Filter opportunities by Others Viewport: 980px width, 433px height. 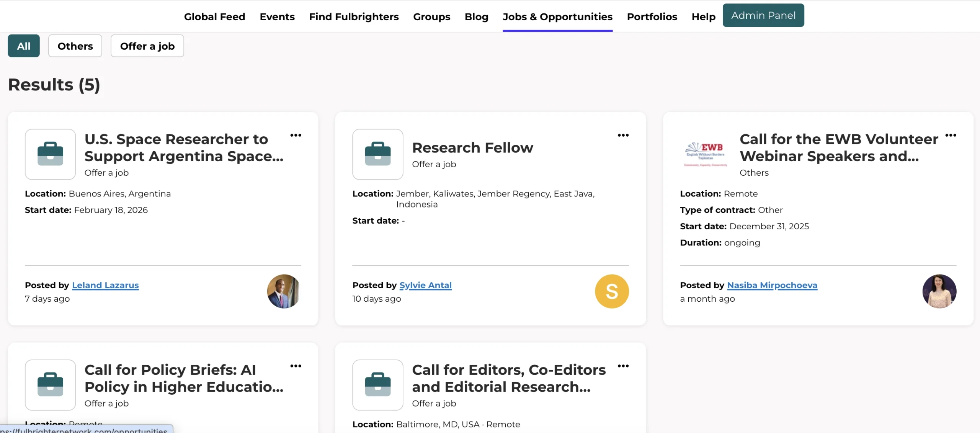click(75, 46)
